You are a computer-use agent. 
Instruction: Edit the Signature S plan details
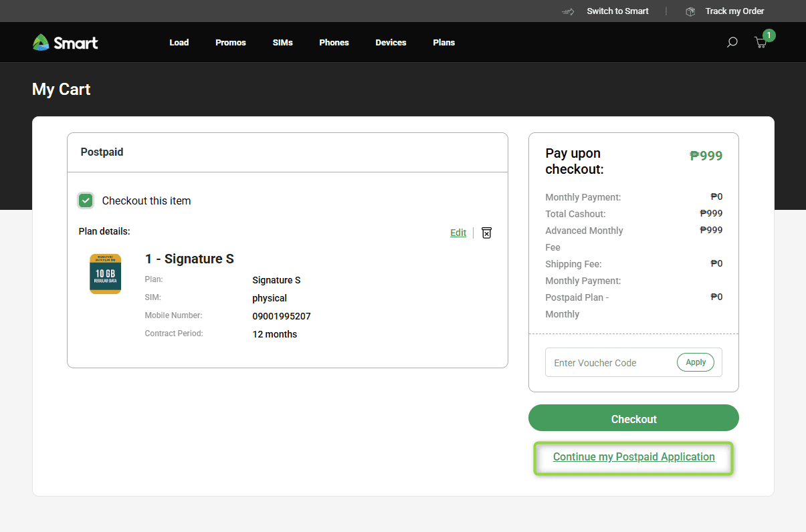tap(458, 233)
